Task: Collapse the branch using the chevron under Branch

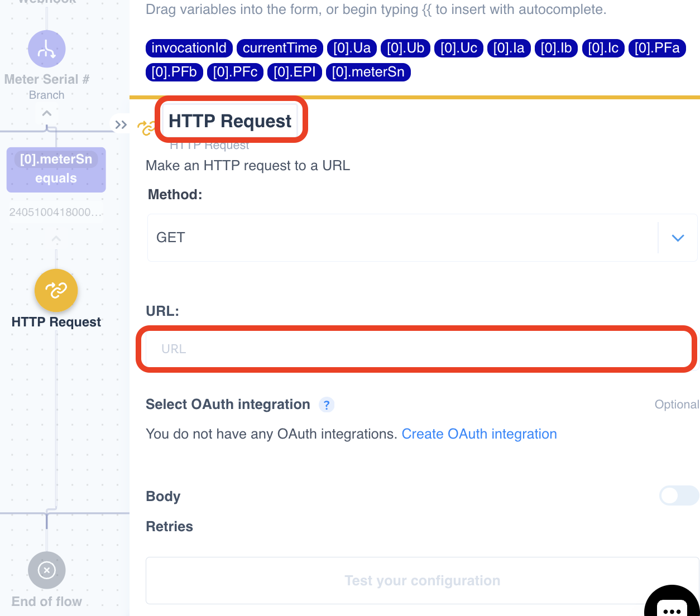Action: tap(47, 113)
